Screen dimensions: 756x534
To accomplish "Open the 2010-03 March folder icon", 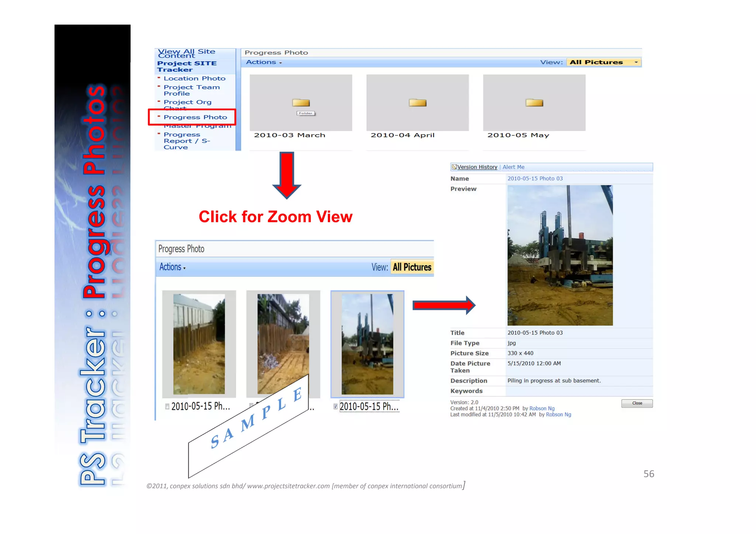I will click(301, 103).
